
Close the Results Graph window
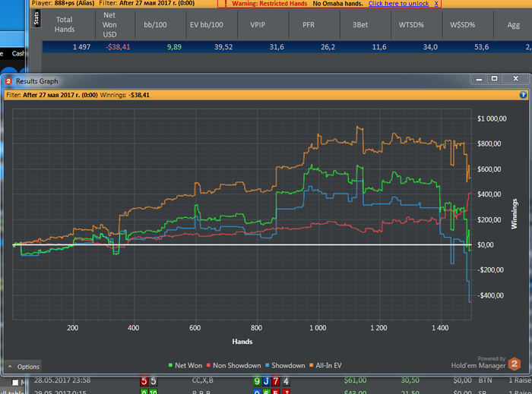tap(516, 79)
